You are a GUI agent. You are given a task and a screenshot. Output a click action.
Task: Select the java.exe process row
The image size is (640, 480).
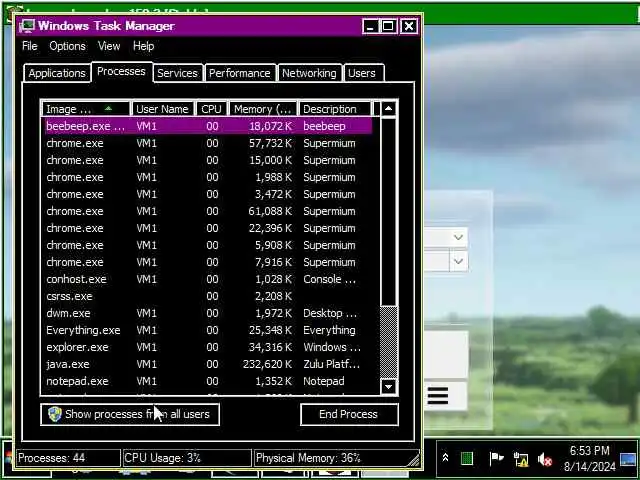(208, 364)
